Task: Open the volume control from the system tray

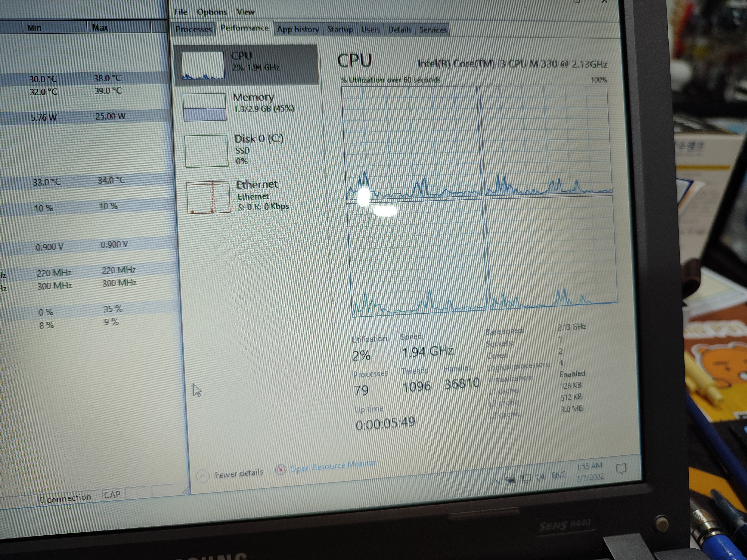Action: (x=540, y=477)
